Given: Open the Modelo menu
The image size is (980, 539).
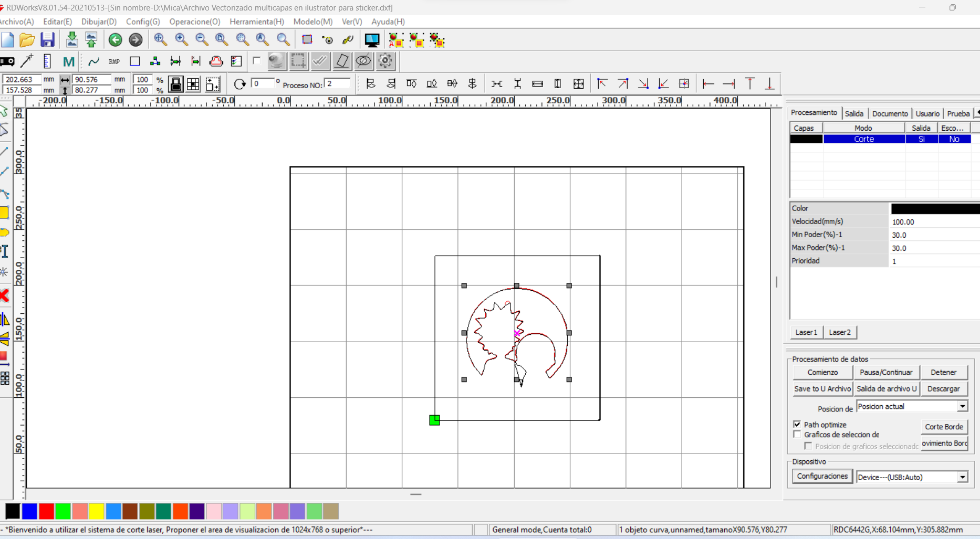Looking at the screenshot, I should [x=312, y=22].
